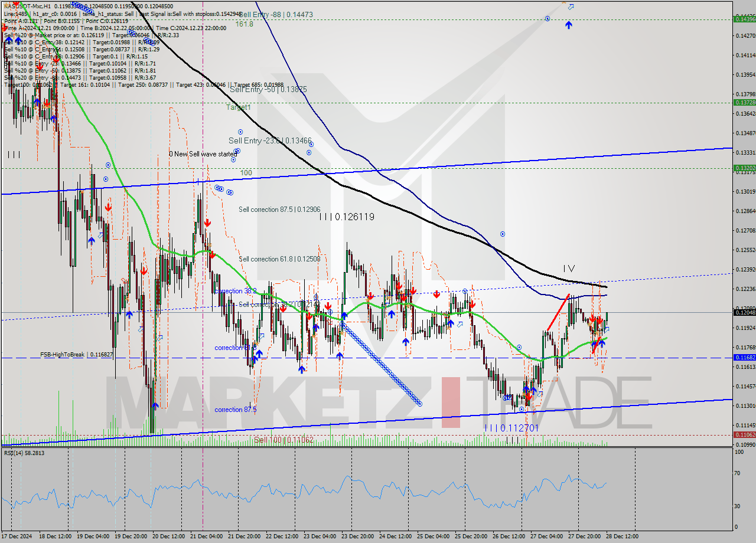Click the RSI scale value 70
Image resolution: width=756 pixels, height=543 pixels.
coord(737,473)
